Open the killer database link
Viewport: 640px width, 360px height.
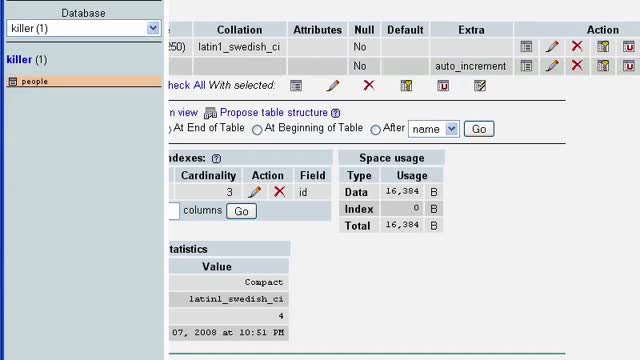(19, 60)
